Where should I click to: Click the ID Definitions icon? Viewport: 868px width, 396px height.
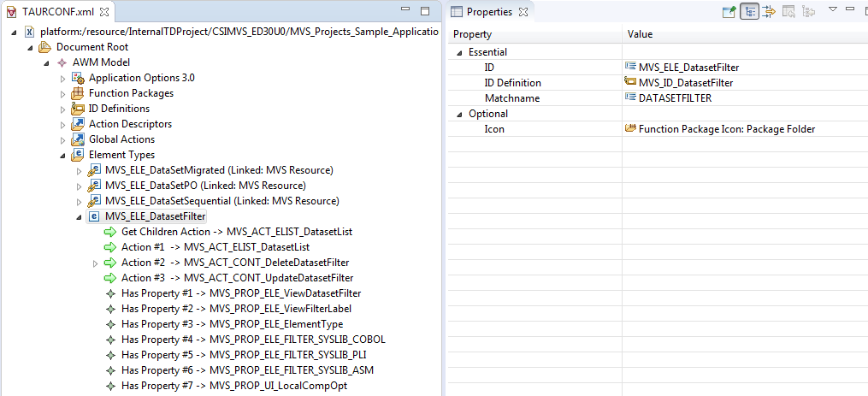coord(78,109)
